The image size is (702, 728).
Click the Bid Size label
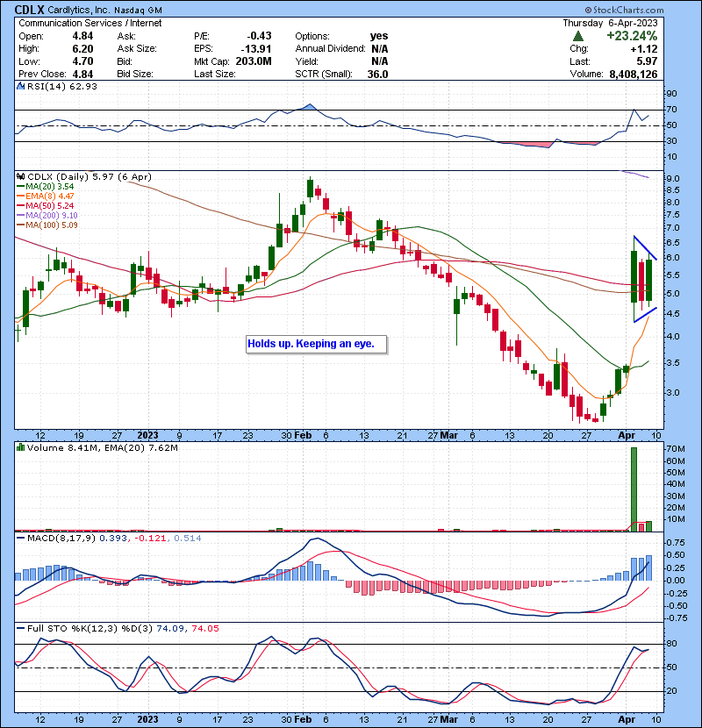click(x=135, y=75)
